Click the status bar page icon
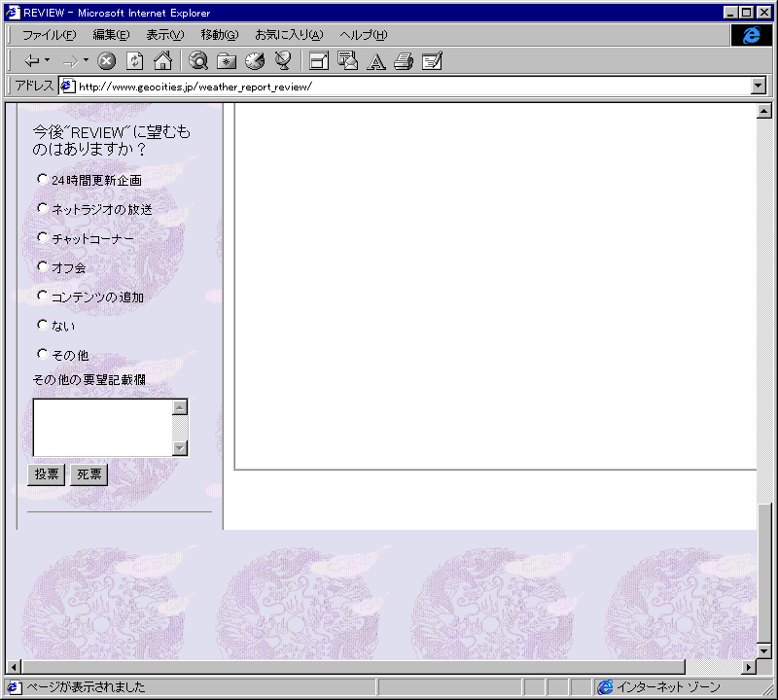The image size is (778, 700). [x=14, y=687]
